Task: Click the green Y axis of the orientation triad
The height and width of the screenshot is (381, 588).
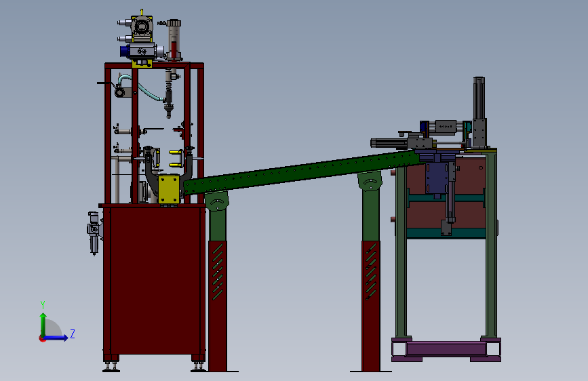Action: [43, 325]
